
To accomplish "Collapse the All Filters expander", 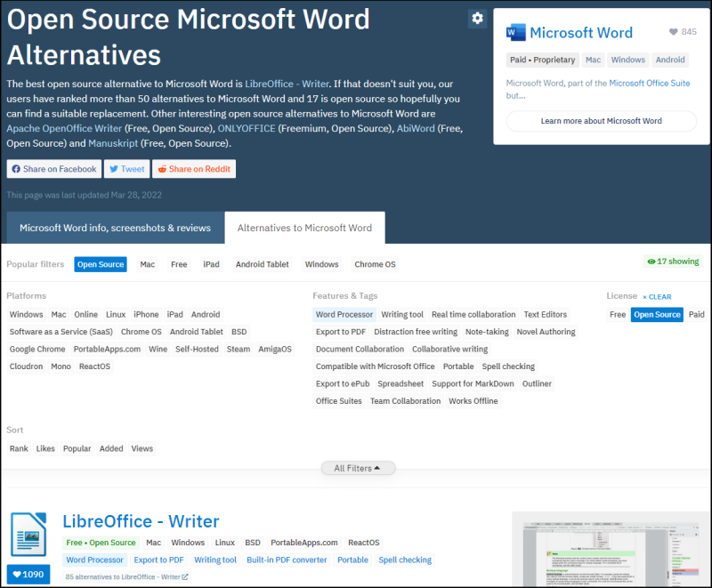I will point(358,468).
